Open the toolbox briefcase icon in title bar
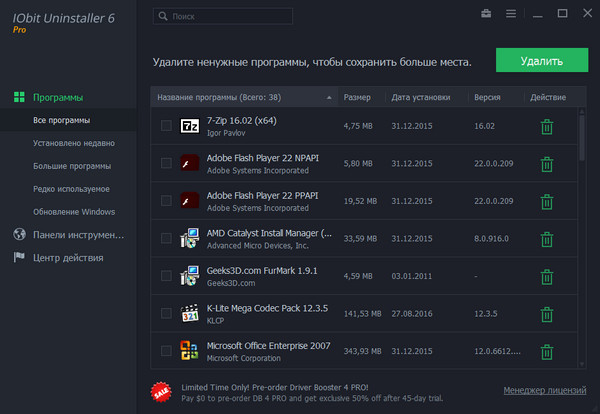600x414 pixels. pyautogui.click(x=486, y=15)
